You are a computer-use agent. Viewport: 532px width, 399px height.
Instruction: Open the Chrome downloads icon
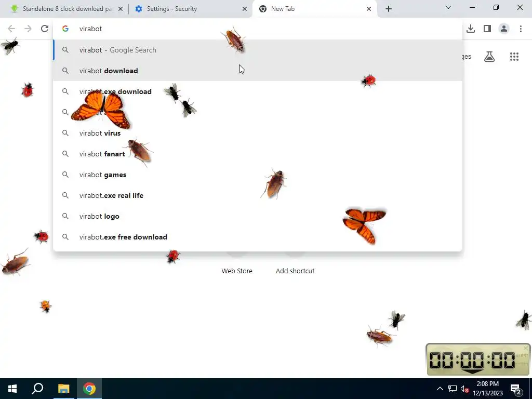coord(471,29)
